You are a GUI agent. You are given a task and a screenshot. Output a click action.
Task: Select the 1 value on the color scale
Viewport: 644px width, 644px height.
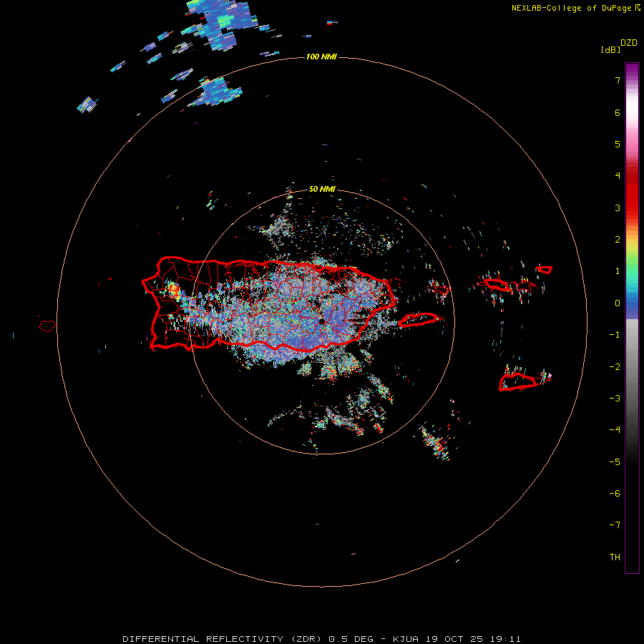618,271
